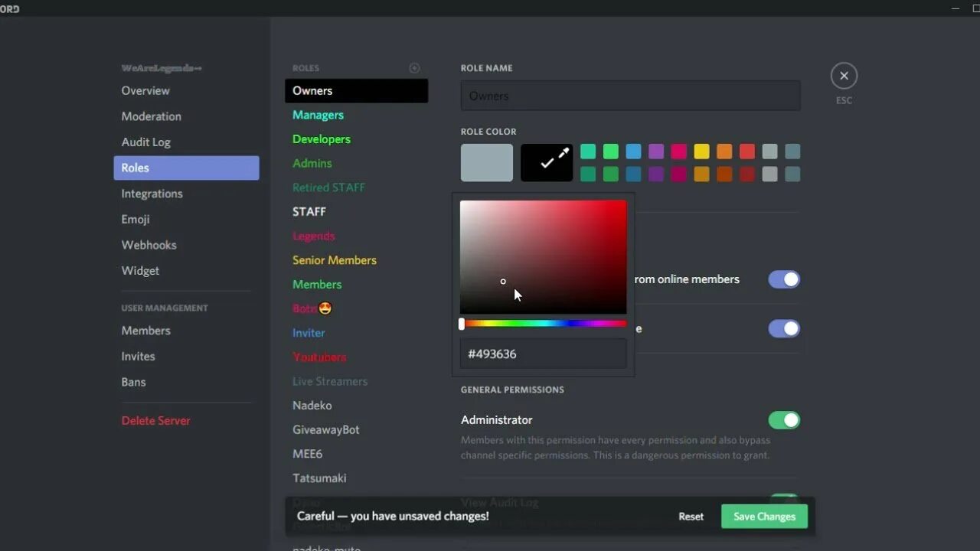Open Members under User Management
980x551 pixels.
[186, 331]
